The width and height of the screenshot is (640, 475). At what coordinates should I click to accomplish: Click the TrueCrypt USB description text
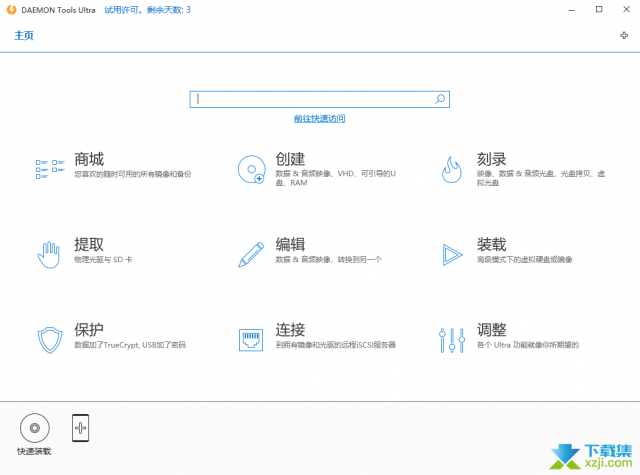(x=130, y=345)
